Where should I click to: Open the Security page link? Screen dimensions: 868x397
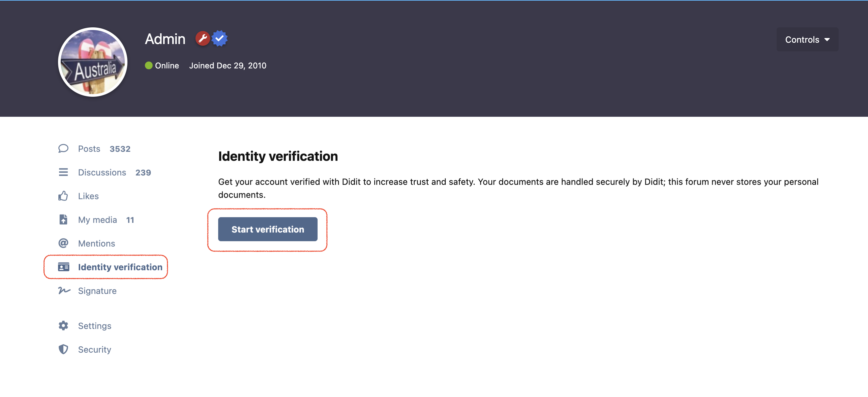click(x=94, y=350)
